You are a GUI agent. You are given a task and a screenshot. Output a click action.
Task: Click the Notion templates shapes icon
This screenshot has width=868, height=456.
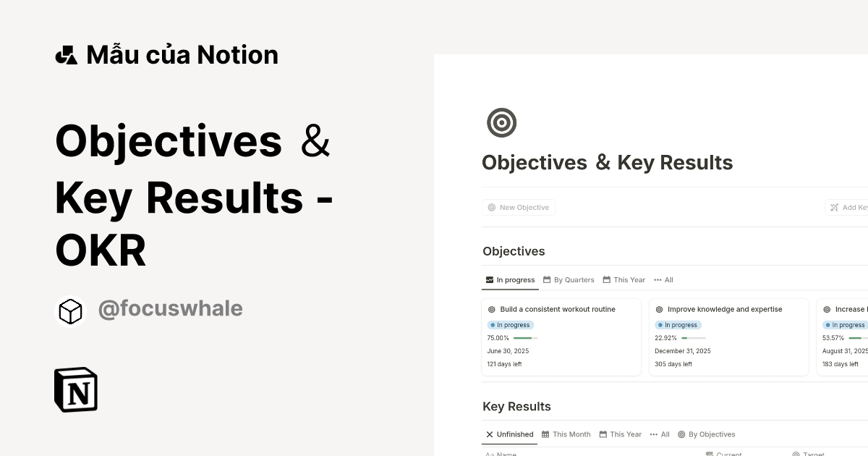tap(66, 55)
